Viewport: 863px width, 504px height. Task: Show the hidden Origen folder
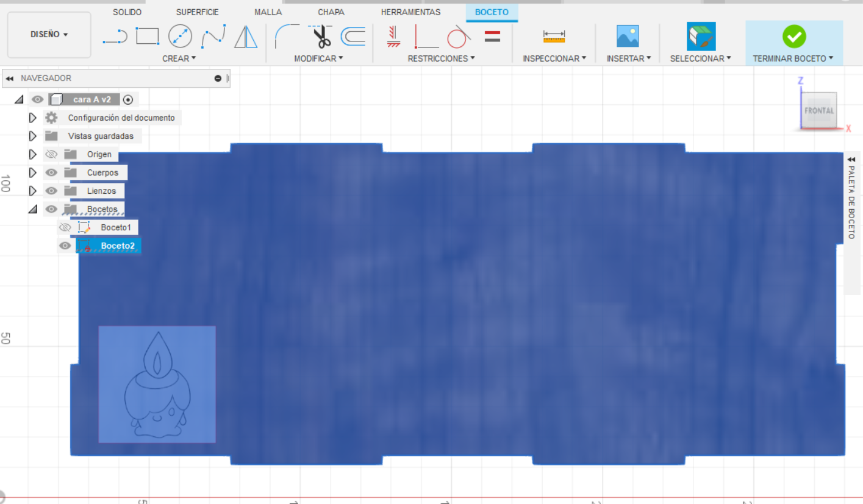(x=51, y=154)
